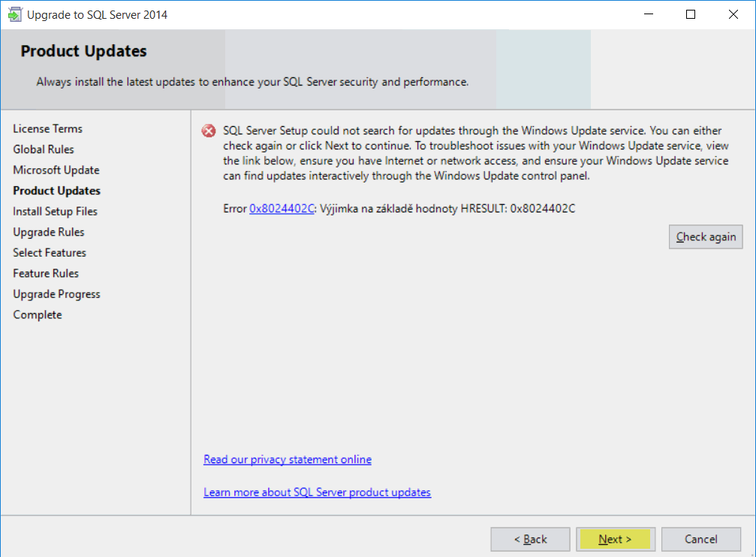Click the Check again button
This screenshot has height=557, width=756.
pos(706,236)
